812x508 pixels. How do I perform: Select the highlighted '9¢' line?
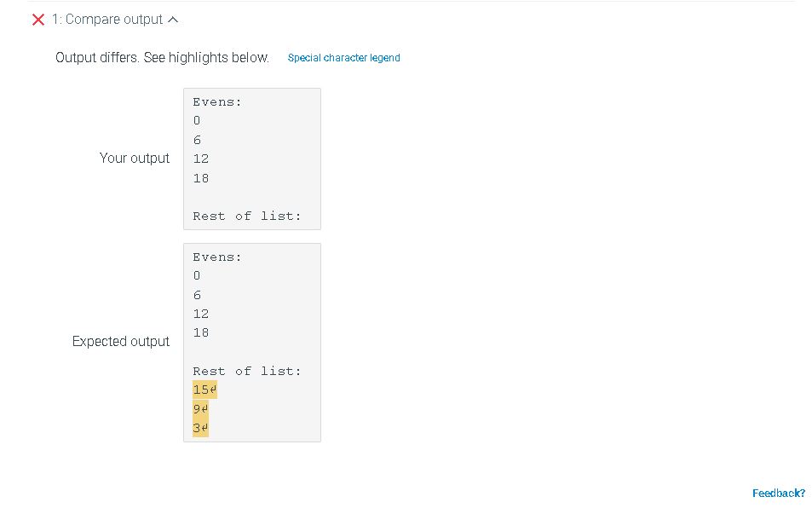[200, 408]
